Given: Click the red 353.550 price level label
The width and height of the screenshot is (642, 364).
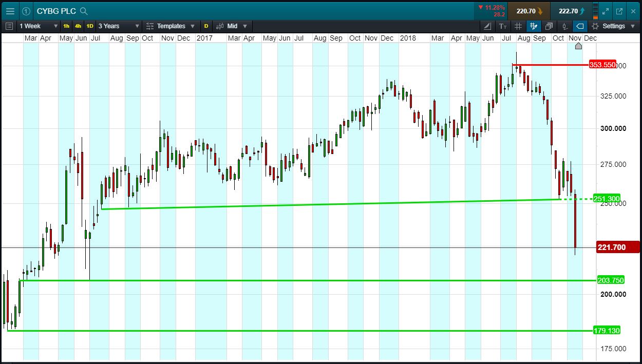Looking at the screenshot, I should (602, 65).
